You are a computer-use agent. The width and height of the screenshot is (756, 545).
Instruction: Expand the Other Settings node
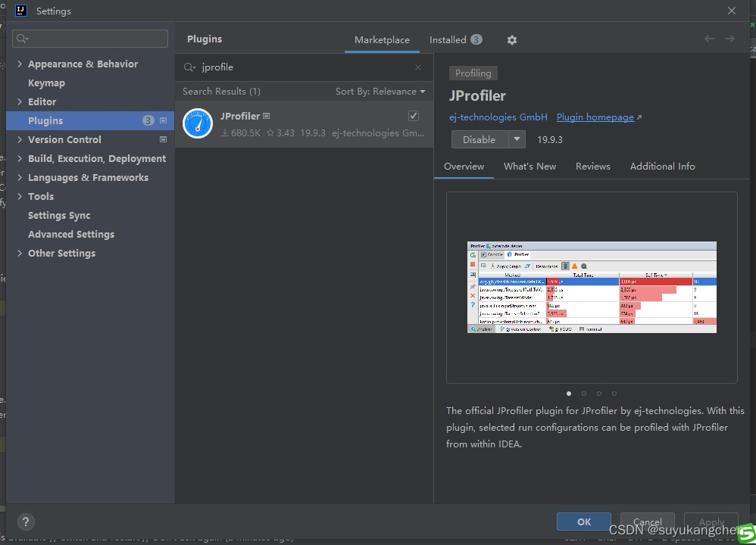(x=20, y=253)
